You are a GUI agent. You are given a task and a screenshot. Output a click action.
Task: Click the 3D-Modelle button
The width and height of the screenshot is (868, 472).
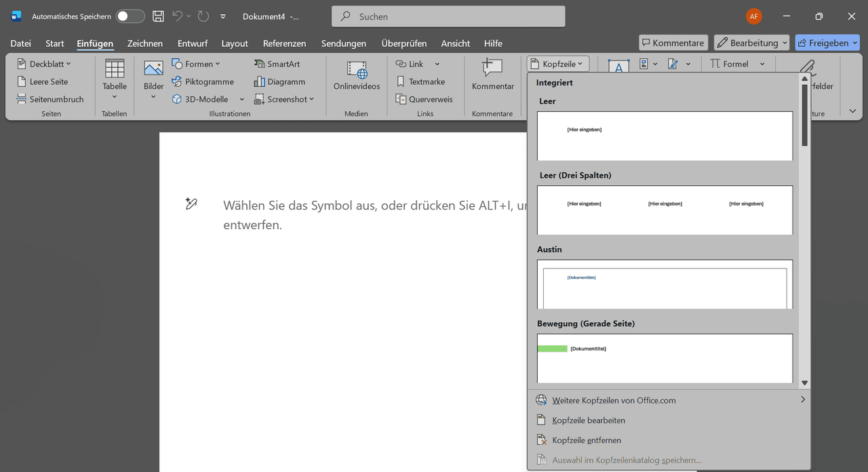201,99
